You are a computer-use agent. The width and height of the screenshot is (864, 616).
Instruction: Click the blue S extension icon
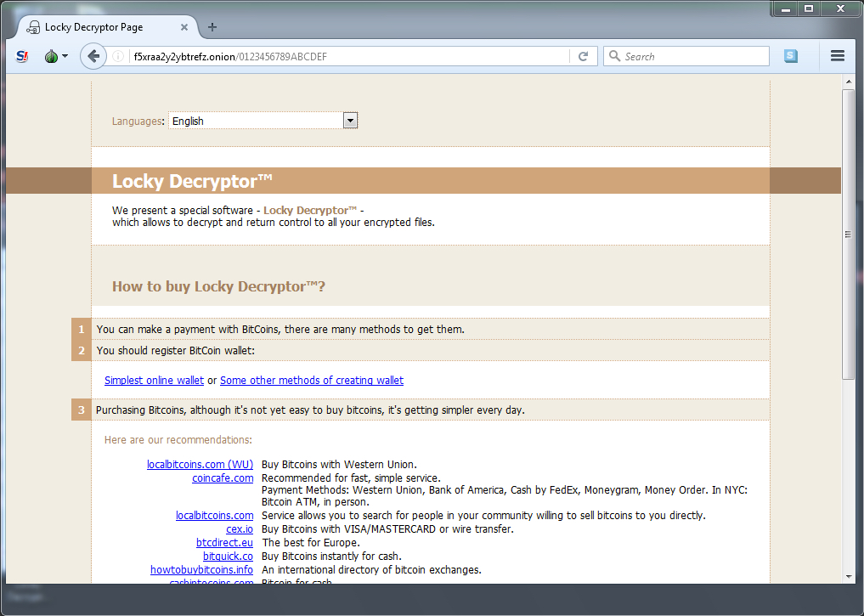[x=791, y=55]
